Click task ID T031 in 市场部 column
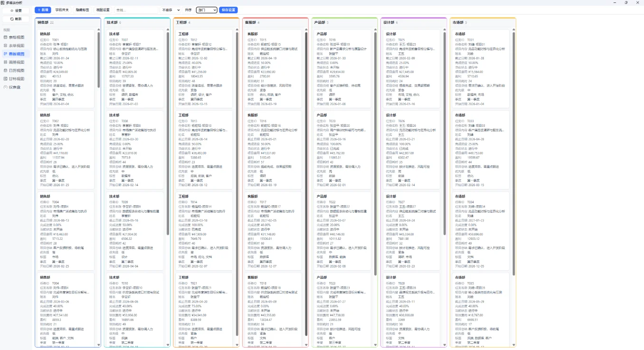This screenshot has width=644, height=350. click(471, 40)
